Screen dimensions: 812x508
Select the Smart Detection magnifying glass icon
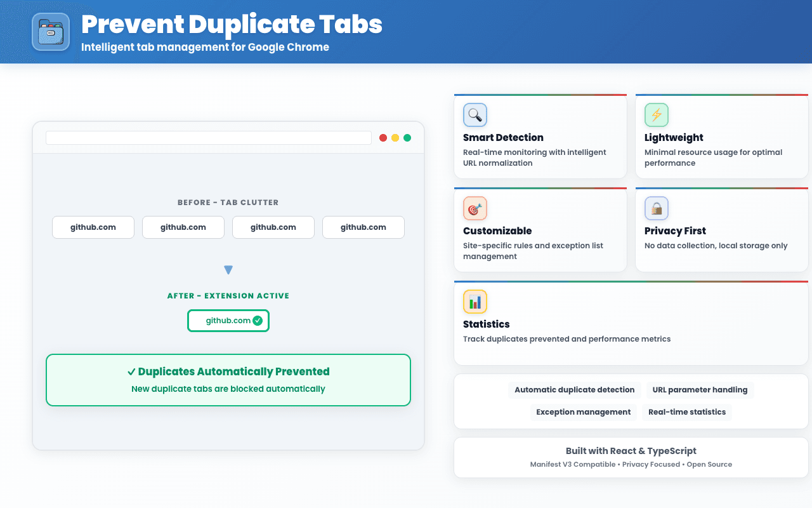pos(475,115)
